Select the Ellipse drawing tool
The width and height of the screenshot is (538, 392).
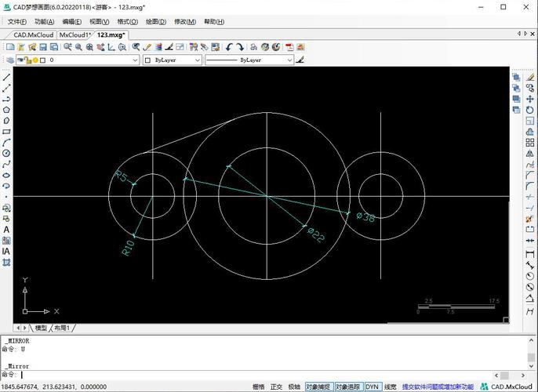click(6, 176)
